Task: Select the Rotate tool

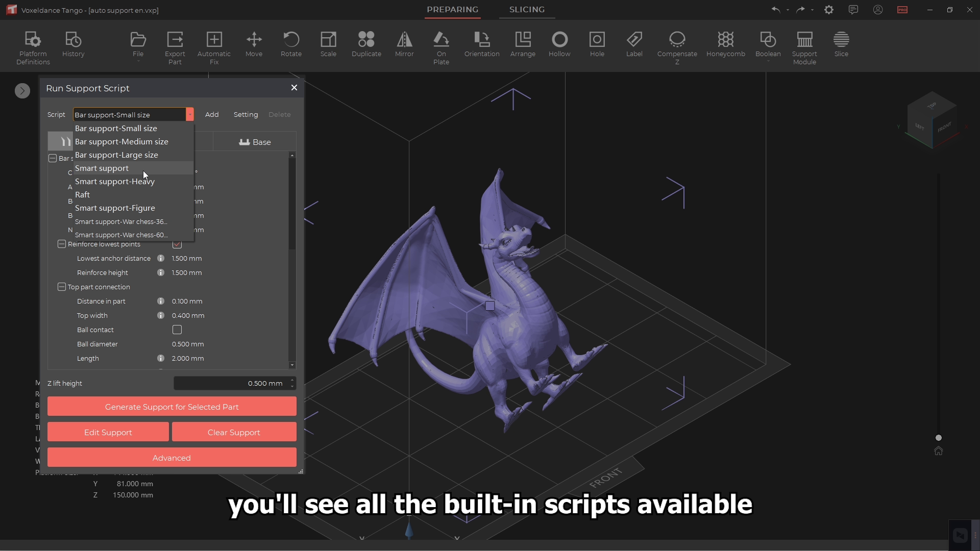Action: coord(291,44)
